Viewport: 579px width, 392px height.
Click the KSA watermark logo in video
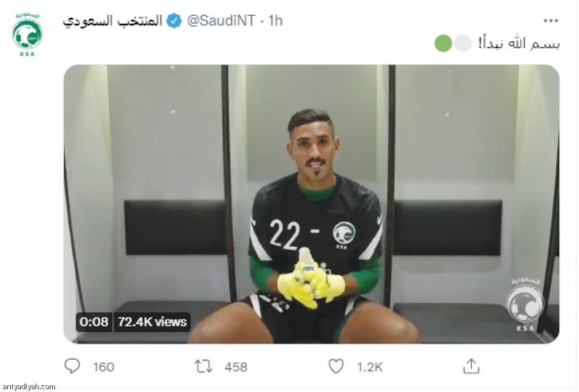(525, 304)
